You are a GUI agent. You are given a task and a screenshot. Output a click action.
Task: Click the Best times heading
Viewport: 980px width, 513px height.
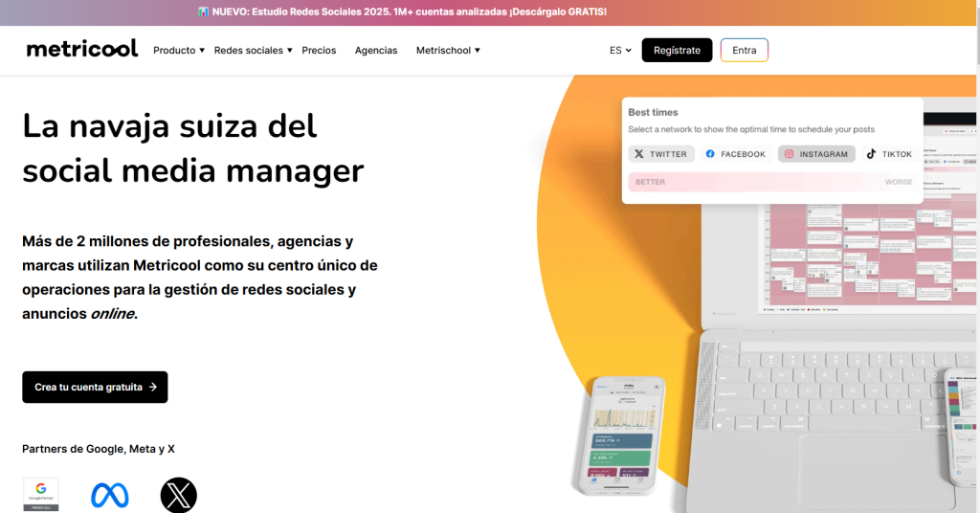[x=653, y=113]
